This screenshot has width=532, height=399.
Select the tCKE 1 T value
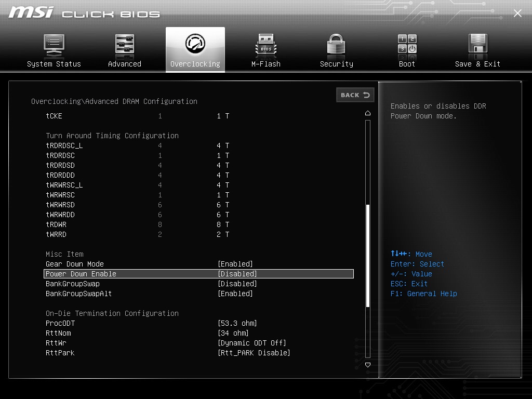click(x=223, y=116)
